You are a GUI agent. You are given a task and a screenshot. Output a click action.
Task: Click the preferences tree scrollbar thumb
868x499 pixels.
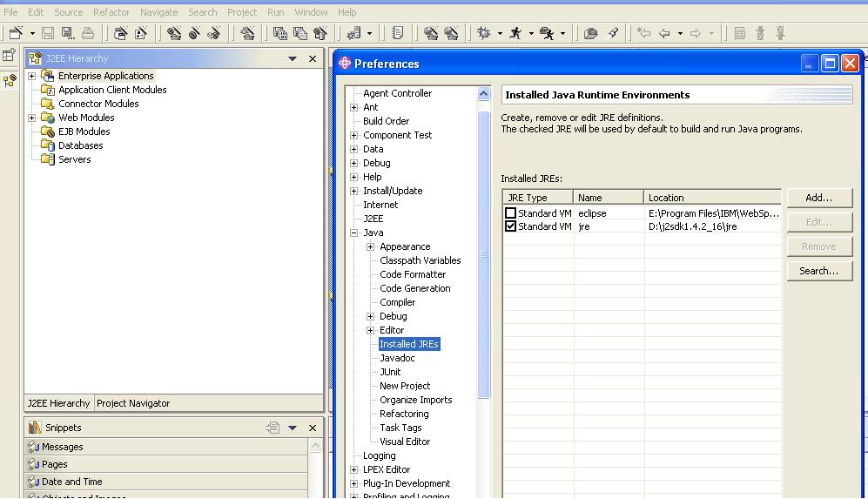pyautogui.click(x=484, y=255)
